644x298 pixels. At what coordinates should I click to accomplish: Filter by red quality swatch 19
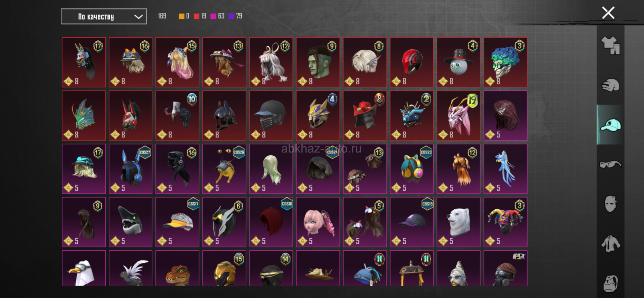200,16
